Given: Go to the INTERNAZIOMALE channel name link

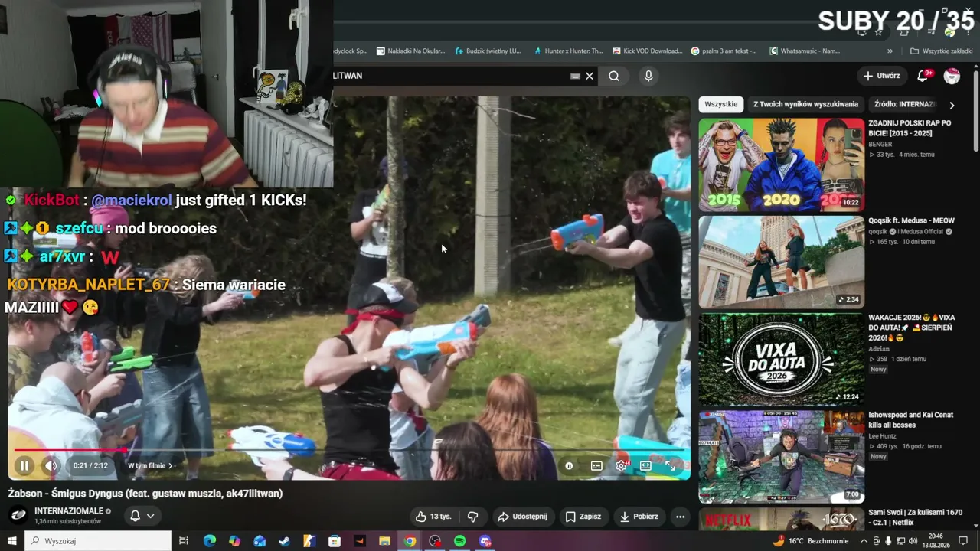Looking at the screenshot, I should [x=68, y=510].
